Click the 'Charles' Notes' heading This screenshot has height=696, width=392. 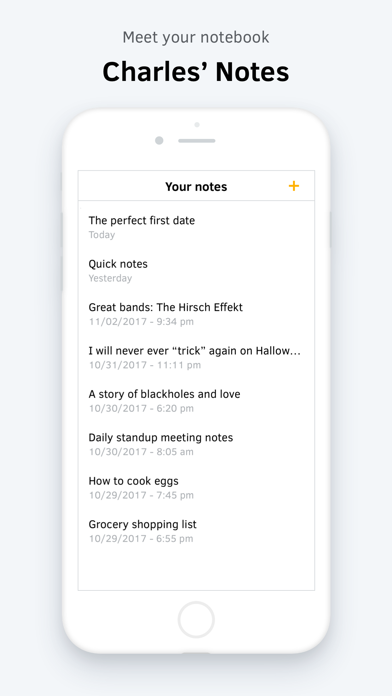pyautogui.click(x=196, y=71)
